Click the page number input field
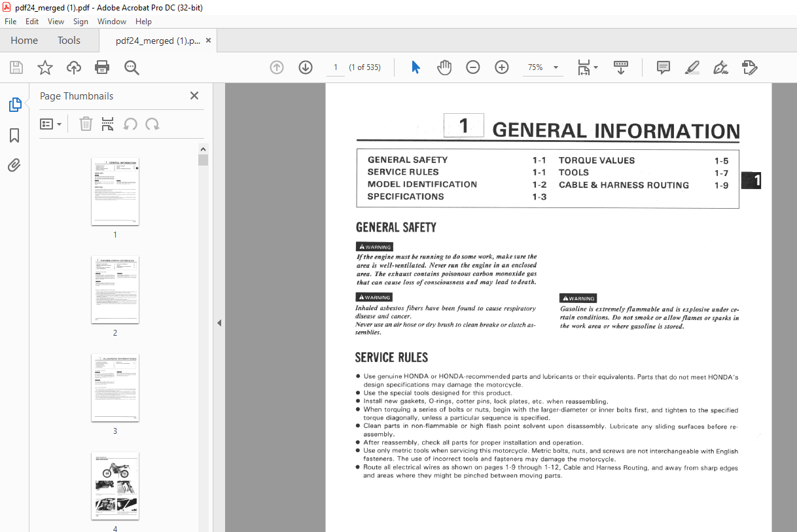The height and width of the screenshot is (532, 797). [x=336, y=67]
